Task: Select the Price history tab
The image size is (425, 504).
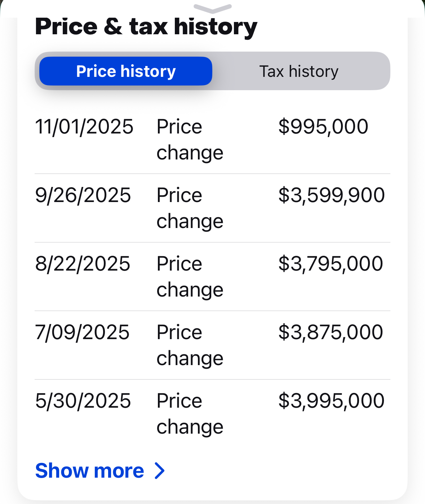Action: coord(126,71)
